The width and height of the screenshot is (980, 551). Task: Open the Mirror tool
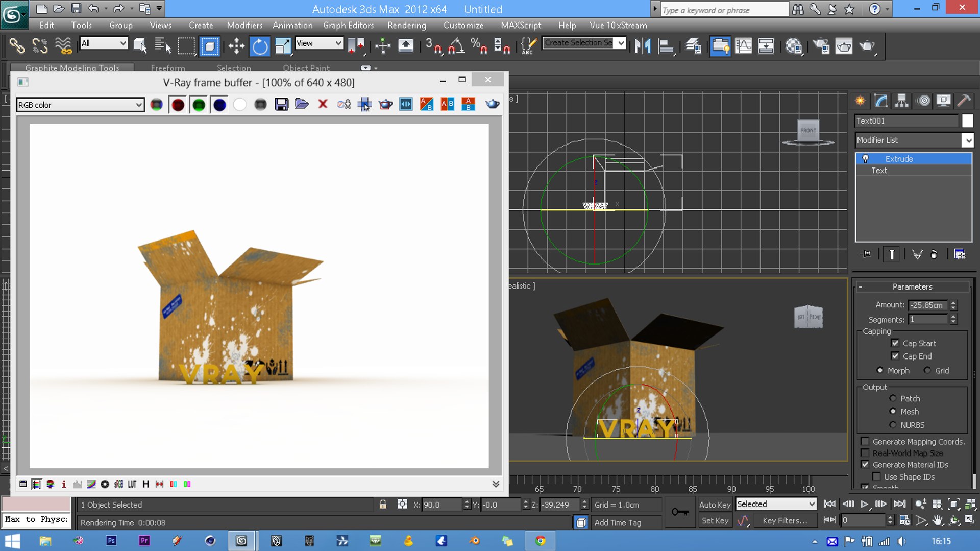643,46
